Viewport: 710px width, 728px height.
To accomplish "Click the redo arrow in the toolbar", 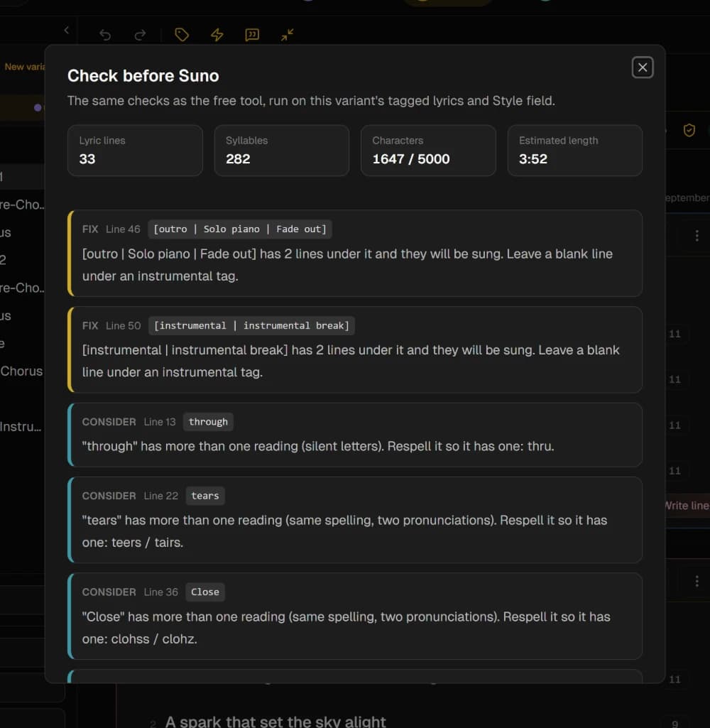I will pos(140,35).
